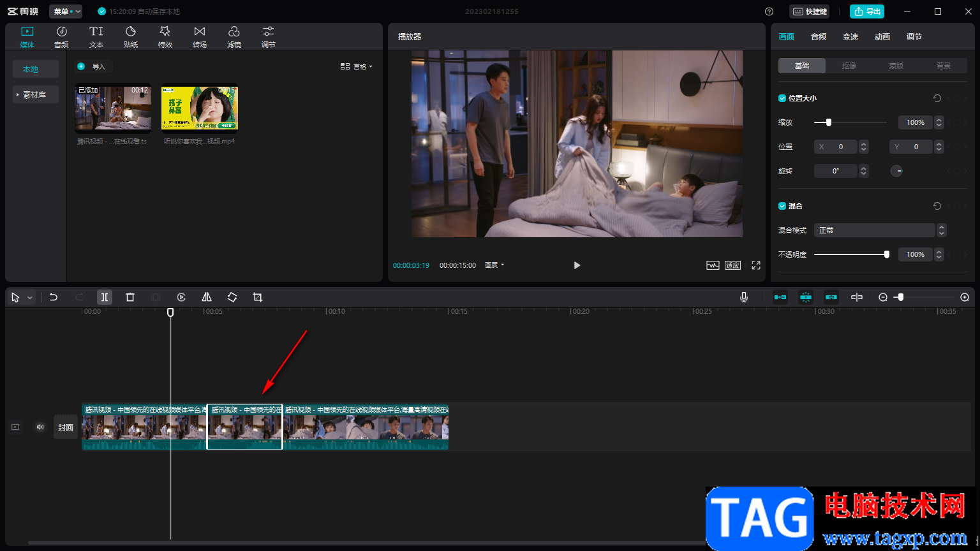Reset the 位置大小 settings
This screenshot has height=551, width=980.
coord(937,98)
